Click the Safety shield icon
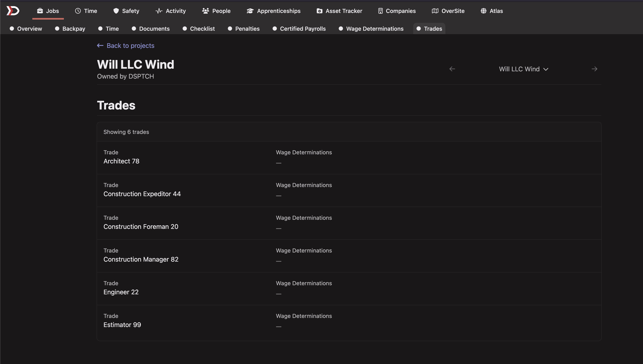Screen dimensions: 643x364 click(x=116, y=11)
